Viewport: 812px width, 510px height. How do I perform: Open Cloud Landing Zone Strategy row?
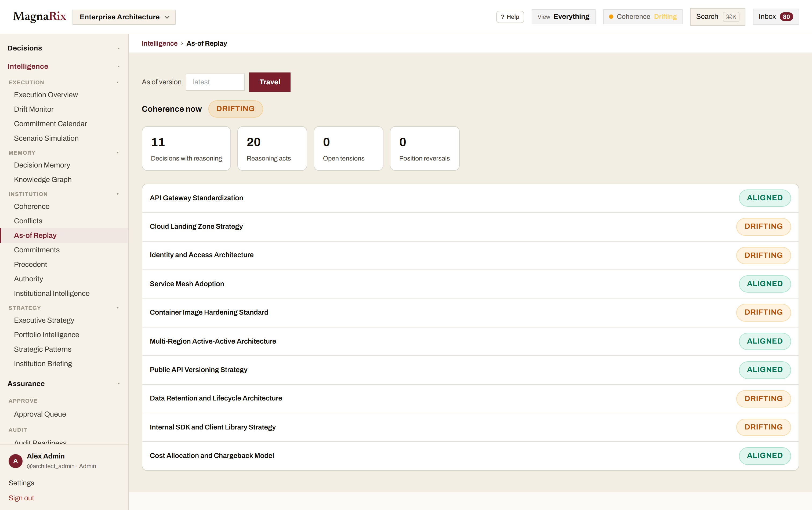point(470,227)
